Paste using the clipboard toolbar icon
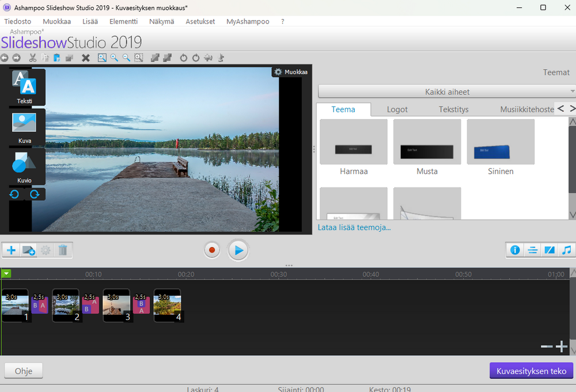Viewport: 576px width, 392px height. coord(57,58)
